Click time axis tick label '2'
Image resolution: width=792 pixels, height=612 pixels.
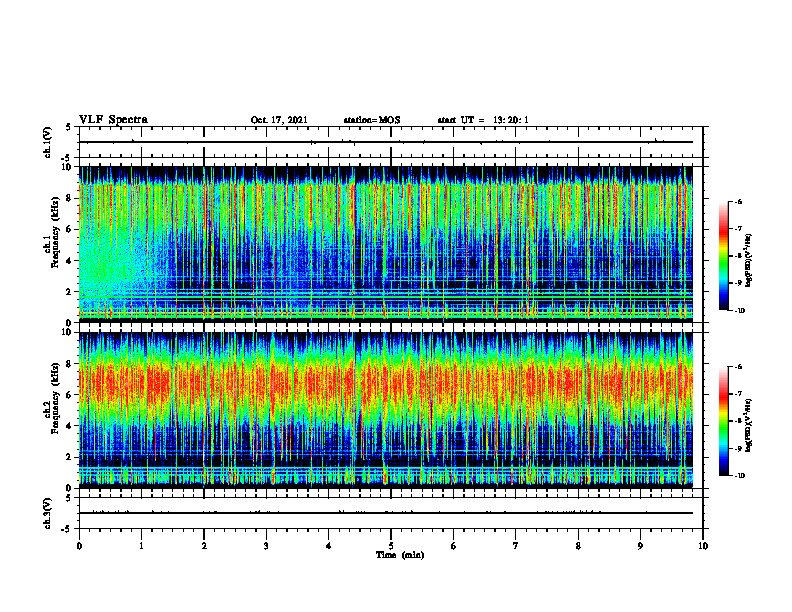(x=204, y=546)
